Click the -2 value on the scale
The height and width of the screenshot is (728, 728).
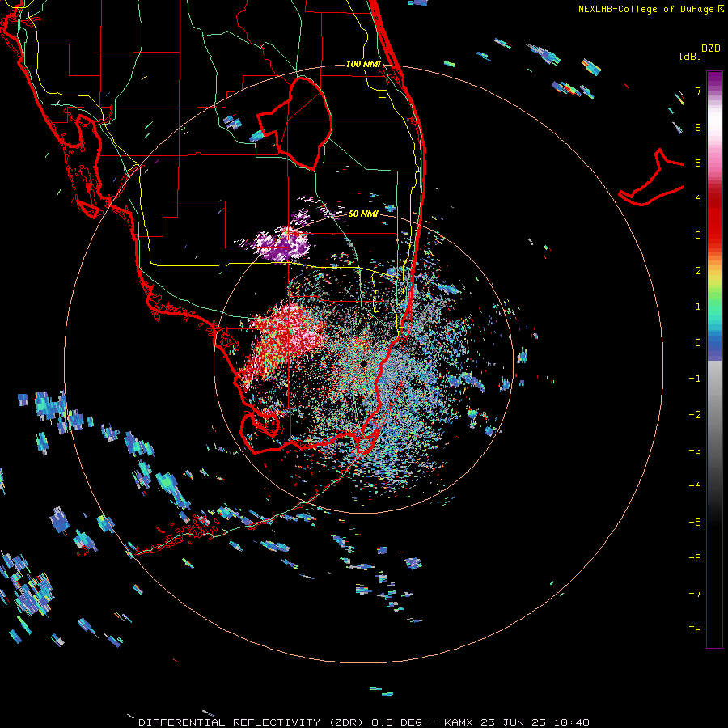(x=695, y=415)
